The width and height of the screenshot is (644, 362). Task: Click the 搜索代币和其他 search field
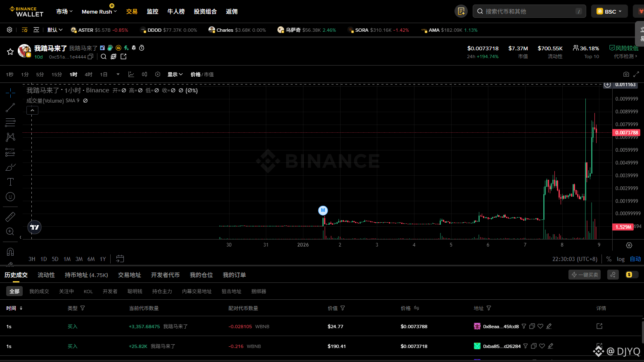(528, 11)
